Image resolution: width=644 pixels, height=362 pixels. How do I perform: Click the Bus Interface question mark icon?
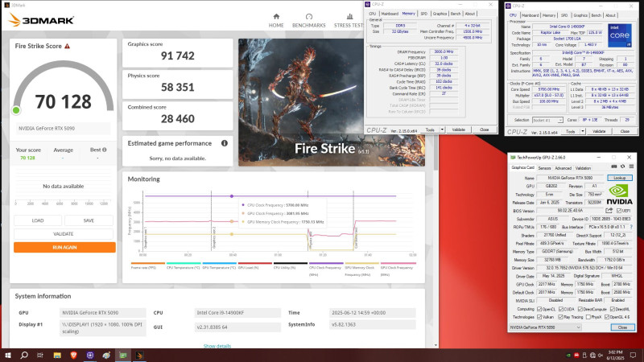[631, 227]
